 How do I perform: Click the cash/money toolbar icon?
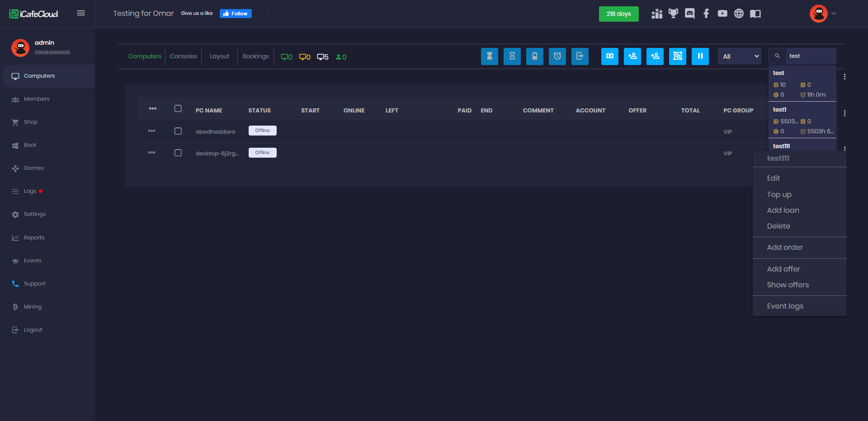point(609,56)
